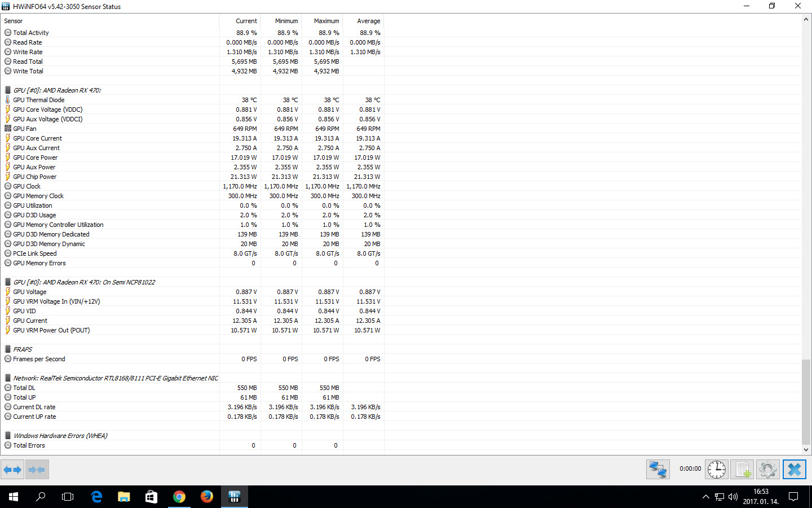Open File Explorer from taskbar
The height and width of the screenshot is (508, 812).
[124, 497]
